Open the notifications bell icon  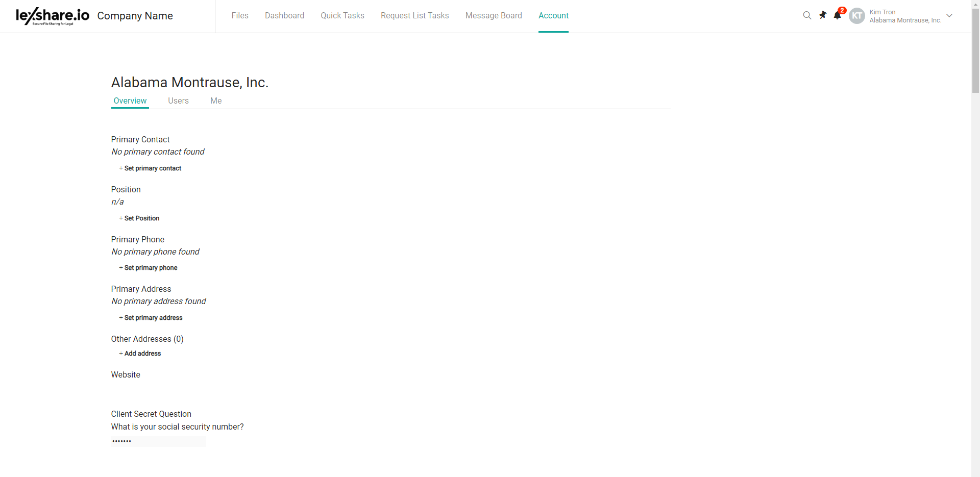click(837, 15)
